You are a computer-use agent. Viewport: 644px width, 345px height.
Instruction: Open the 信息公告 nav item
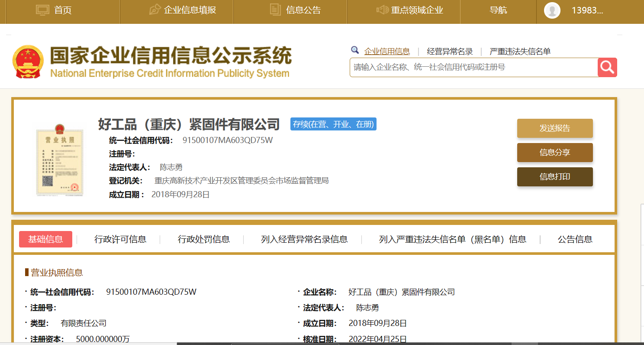[x=303, y=10]
